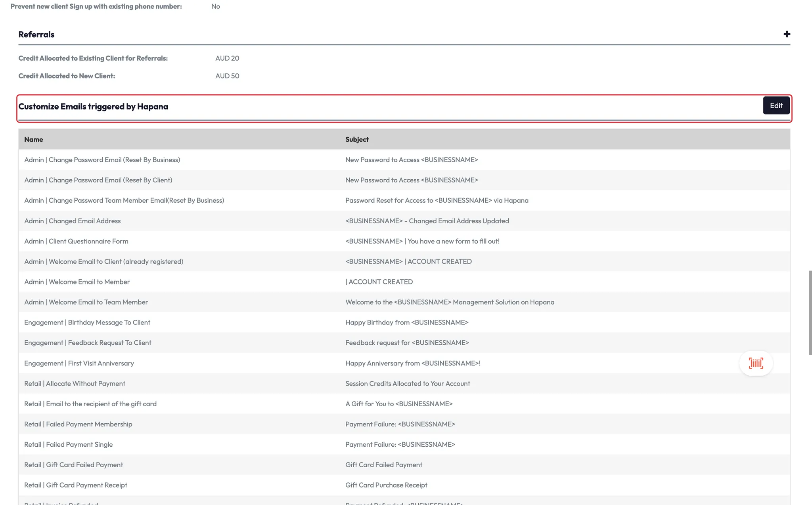The image size is (812, 505).
Task: Select the Admin Changed Email Address row
Action: point(73,221)
